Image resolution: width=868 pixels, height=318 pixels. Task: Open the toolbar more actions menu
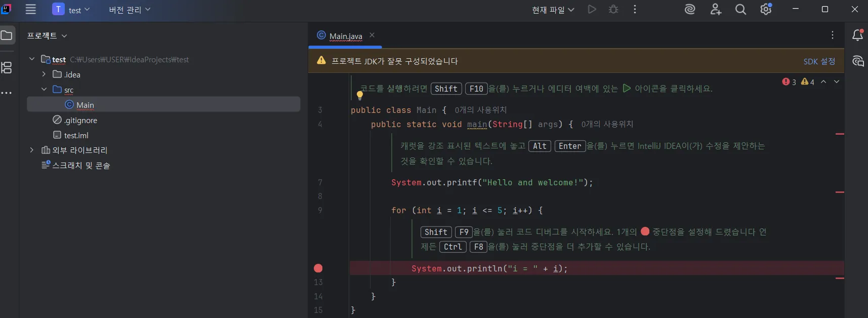(x=635, y=10)
